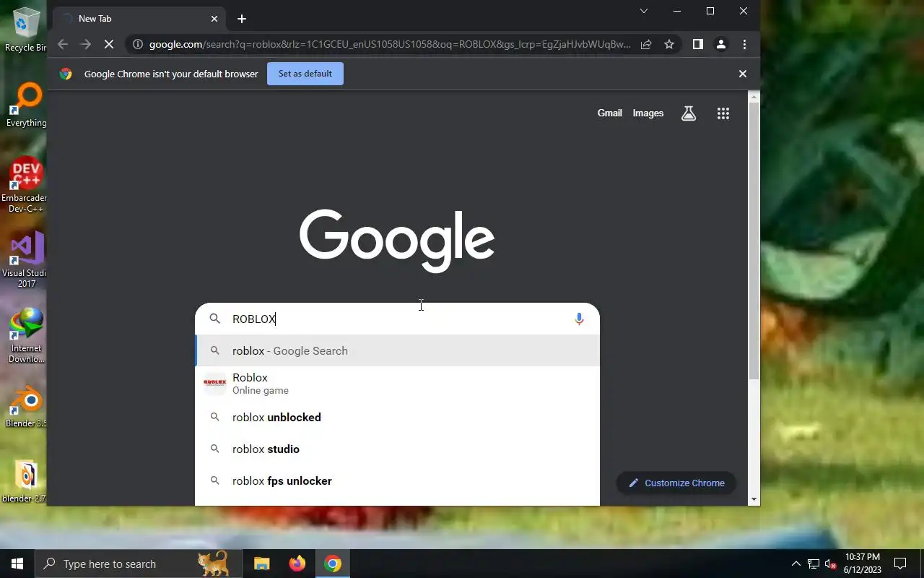The width and height of the screenshot is (924, 578).
Task: Open Windows Start menu
Action: (17, 564)
